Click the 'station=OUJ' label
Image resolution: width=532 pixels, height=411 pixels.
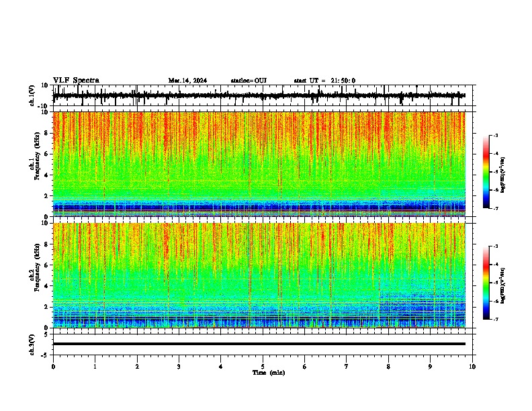(x=249, y=81)
